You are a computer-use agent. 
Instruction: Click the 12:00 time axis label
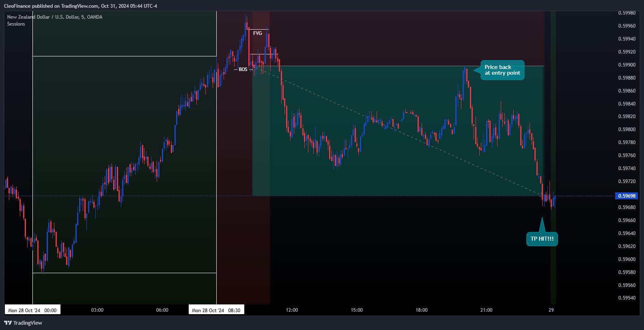tap(292, 310)
